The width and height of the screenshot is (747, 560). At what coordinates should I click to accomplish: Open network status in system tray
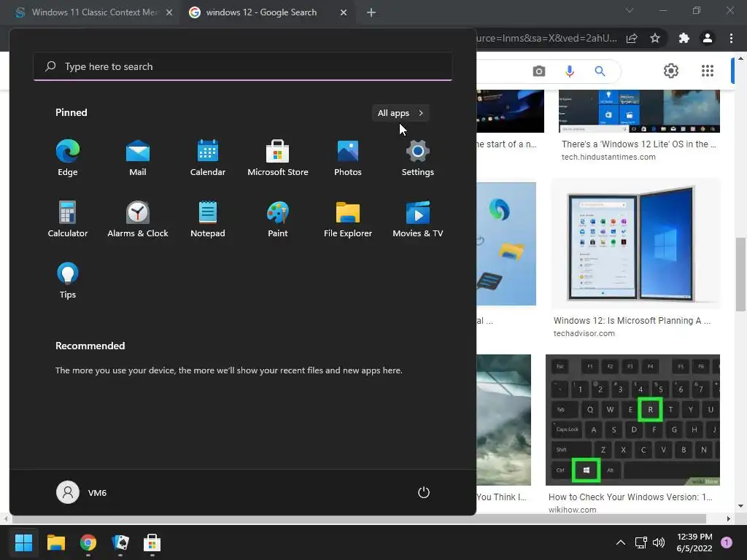click(x=640, y=542)
